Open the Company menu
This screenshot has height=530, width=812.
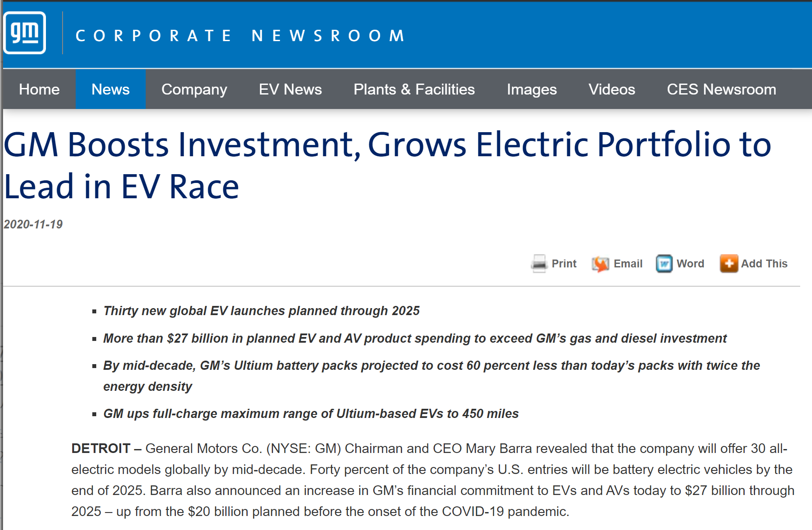(x=194, y=89)
